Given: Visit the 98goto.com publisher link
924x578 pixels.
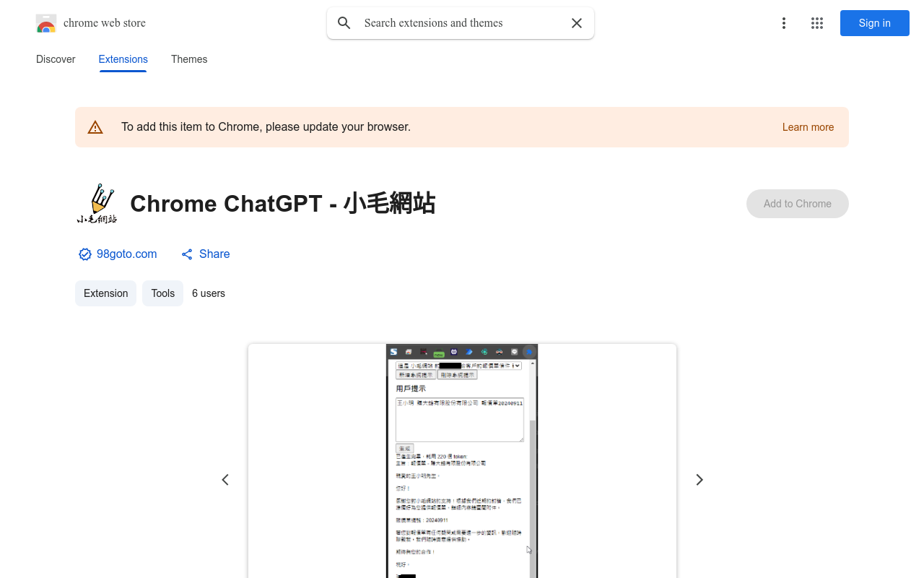Looking at the screenshot, I should coord(126,254).
